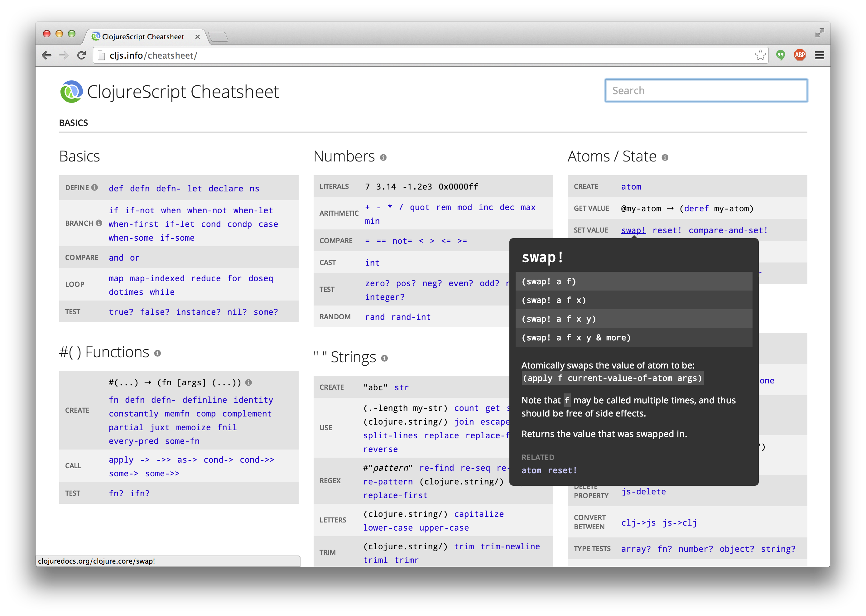
Task: Click info icon beside Atoms / State
Action: (665, 157)
